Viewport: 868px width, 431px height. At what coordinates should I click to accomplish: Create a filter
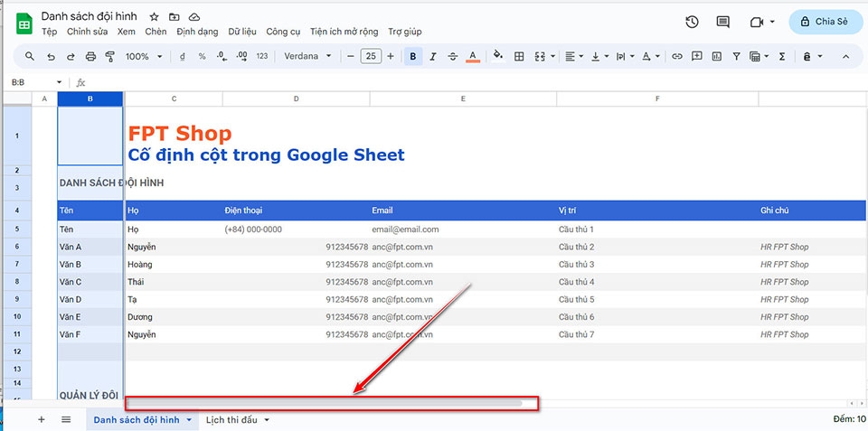click(736, 56)
